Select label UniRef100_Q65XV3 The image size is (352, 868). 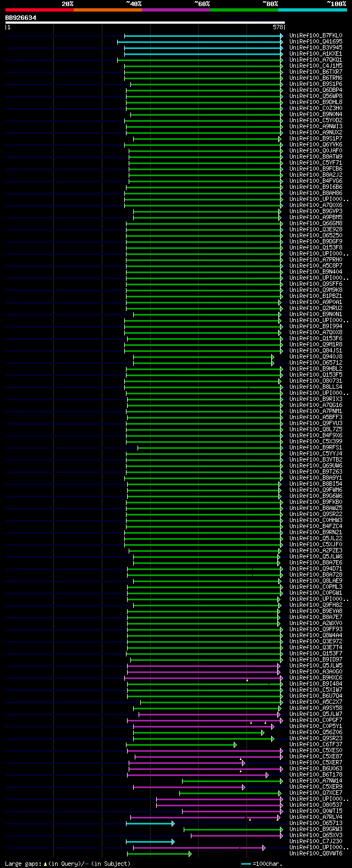(316, 836)
